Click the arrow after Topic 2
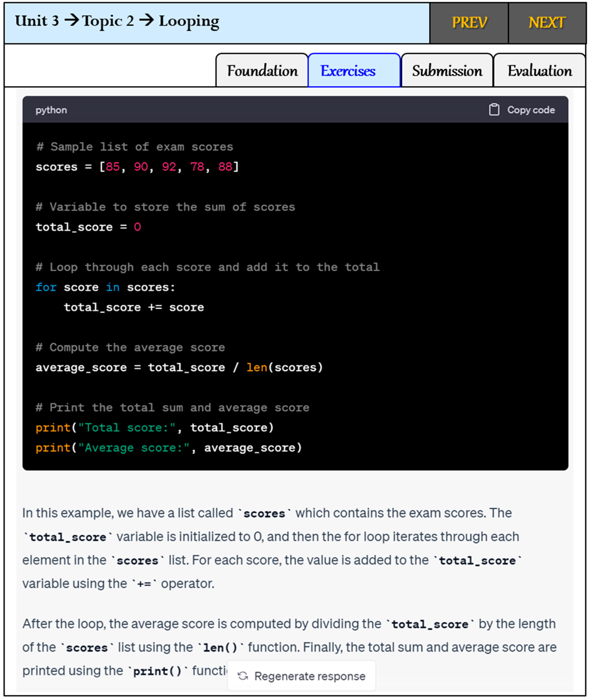Screen dimensions: 590x700 click(x=146, y=20)
